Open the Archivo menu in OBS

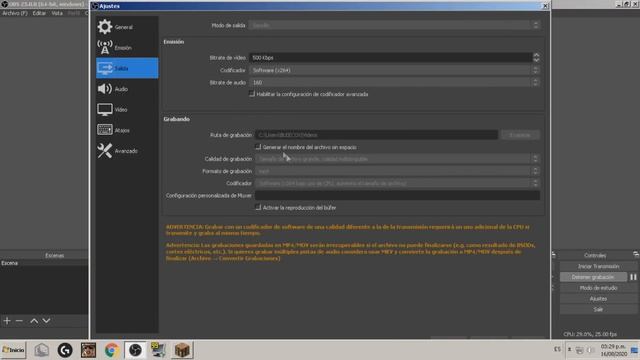(15, 13)
